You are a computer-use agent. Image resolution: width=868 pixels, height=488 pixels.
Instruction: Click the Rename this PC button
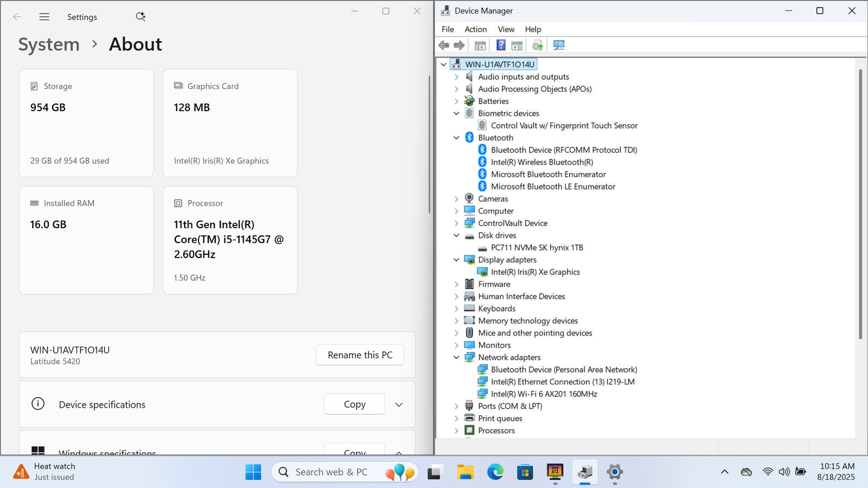coord(360,355)
